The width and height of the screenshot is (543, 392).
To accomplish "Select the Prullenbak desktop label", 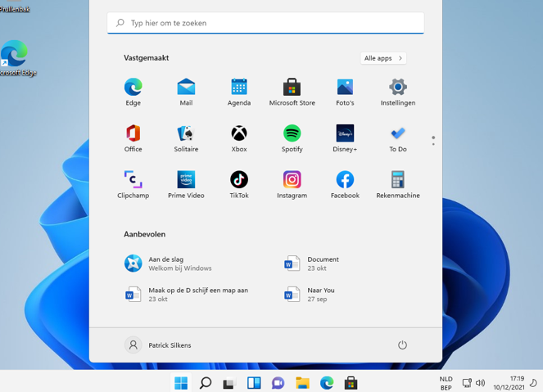I will 15,9.
